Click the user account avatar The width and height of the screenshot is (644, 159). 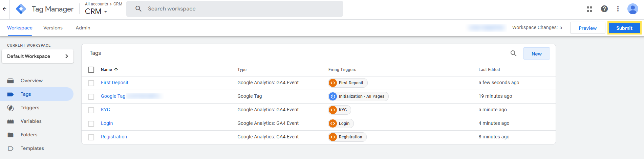(632, 9)
